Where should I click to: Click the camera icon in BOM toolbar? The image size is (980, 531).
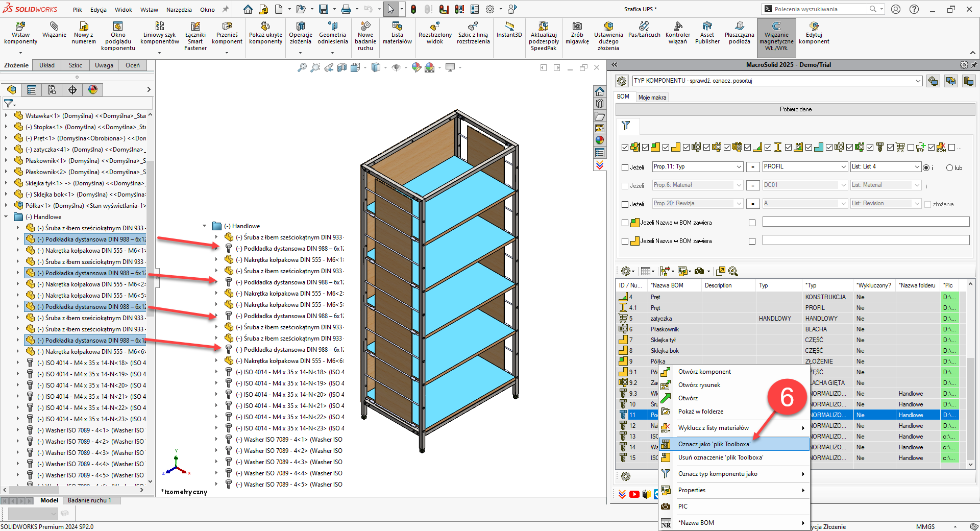(699, 271)
